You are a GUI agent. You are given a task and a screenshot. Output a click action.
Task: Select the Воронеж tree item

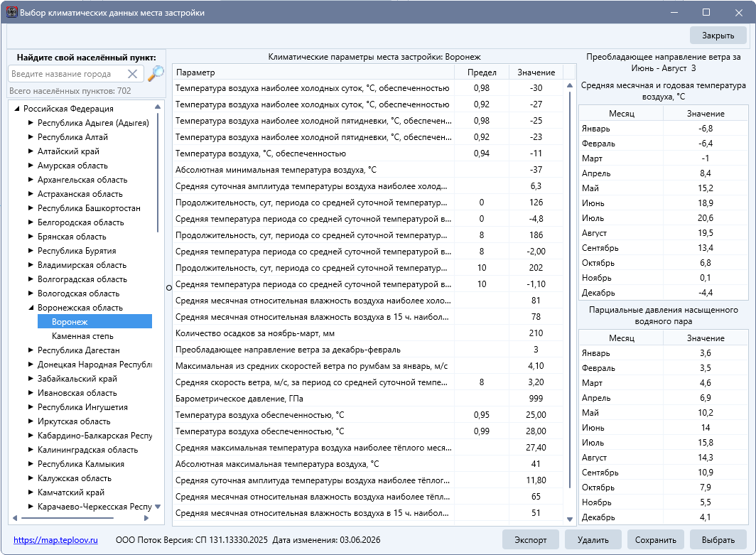(x=94, y=322)
